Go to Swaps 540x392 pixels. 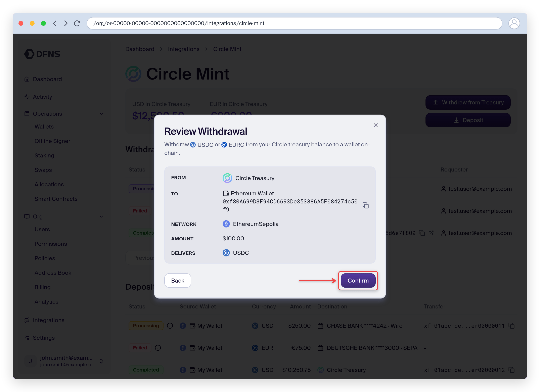coord(43,170)
